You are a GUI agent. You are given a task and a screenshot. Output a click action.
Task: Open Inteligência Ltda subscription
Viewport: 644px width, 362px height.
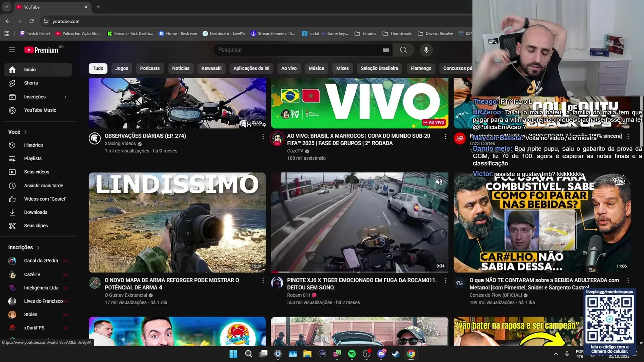tap(38, 288)
